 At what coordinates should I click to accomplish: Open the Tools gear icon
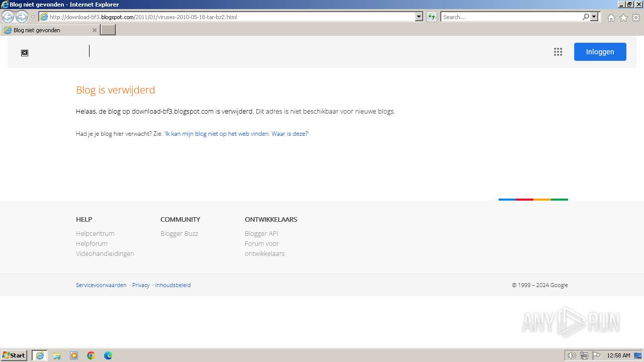point(636,18)
